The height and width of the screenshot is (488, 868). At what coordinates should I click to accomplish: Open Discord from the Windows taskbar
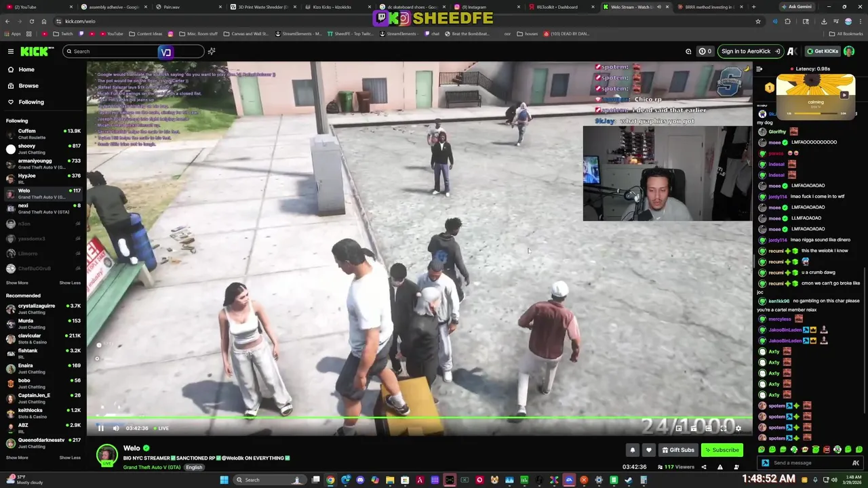coord(360,480)
